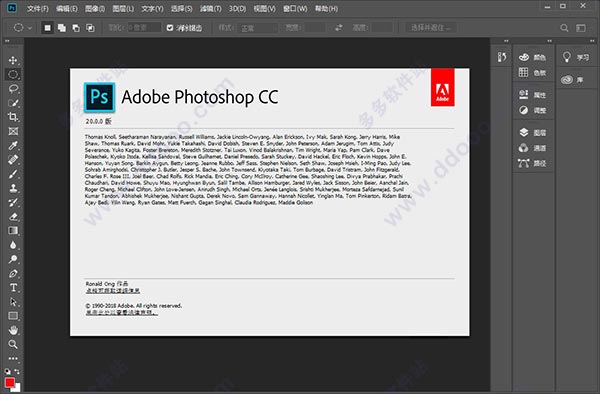Click the search magnifier in options bar
Screen dimensions: 600x394
[x=564, y=28]
